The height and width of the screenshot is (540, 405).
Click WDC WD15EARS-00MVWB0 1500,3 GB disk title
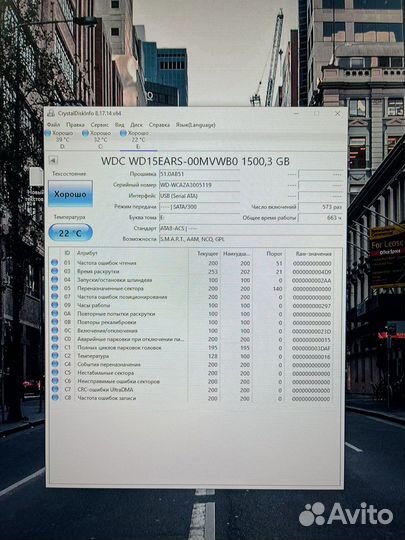pyautogui.click(x=195, y=161)
